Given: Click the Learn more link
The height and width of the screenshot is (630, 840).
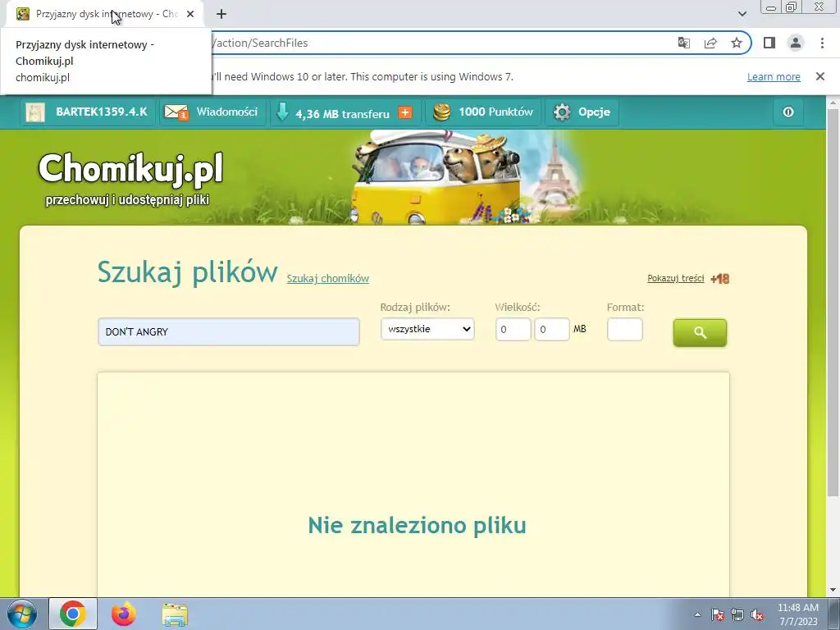Looking at the screenshot, I should (x=774, y=76).
